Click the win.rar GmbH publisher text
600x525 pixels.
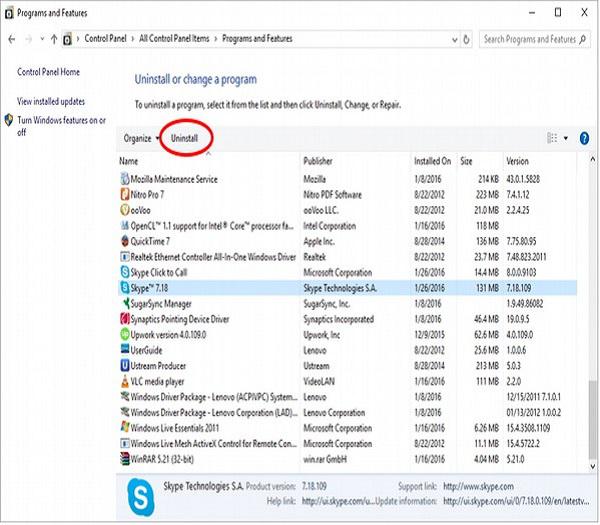[x=325, y=459]
